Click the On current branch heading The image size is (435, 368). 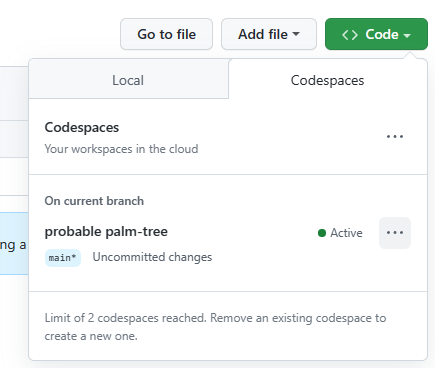[94, 201]
